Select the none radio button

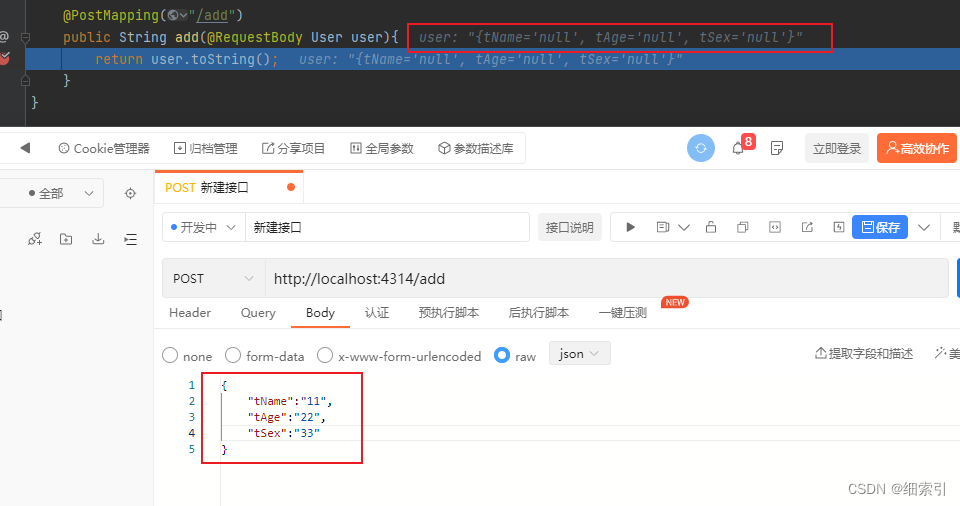(170, 355)
